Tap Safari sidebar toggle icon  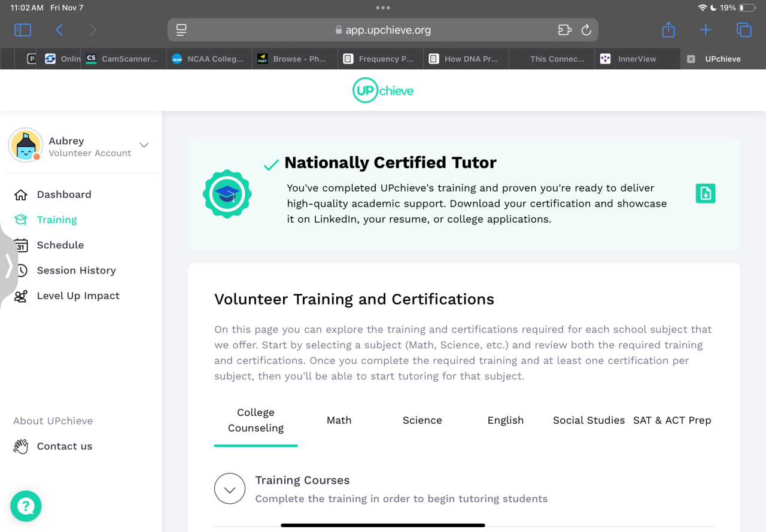[23, 30]
